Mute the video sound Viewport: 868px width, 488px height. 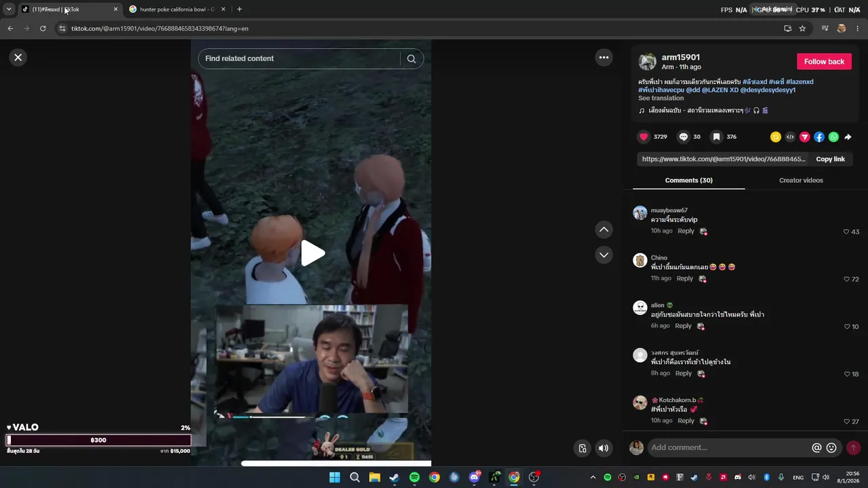(604, 448)
